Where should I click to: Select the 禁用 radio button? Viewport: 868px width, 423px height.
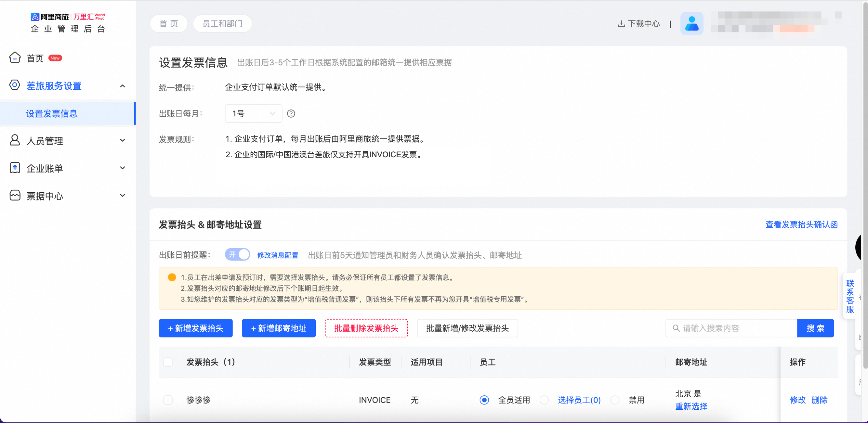[615, 400]
